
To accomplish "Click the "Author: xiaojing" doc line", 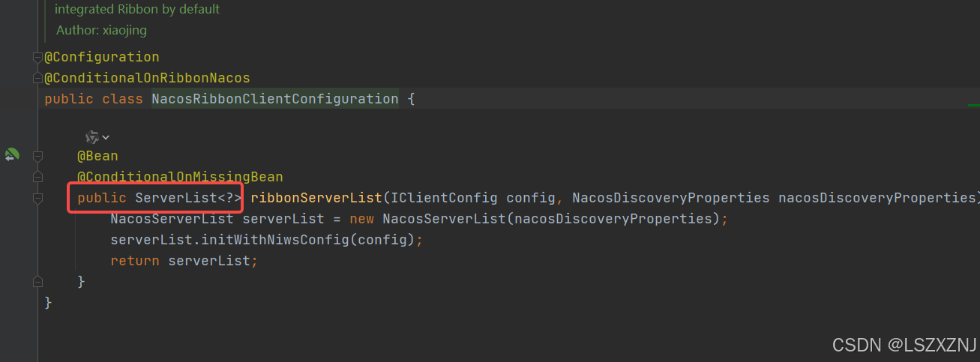I will click(101, 30).
